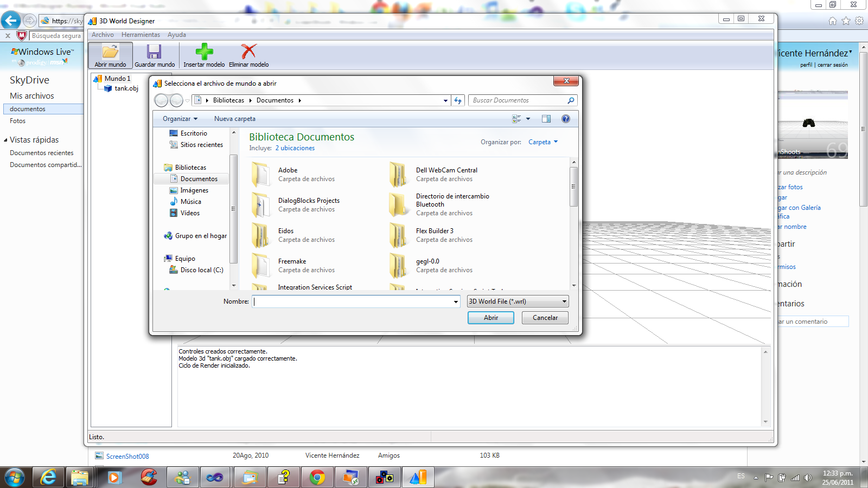
Task: Click the Fotos link in the SkyDrive sidebar
Action: pyautogui.click(x=17, y=121)
